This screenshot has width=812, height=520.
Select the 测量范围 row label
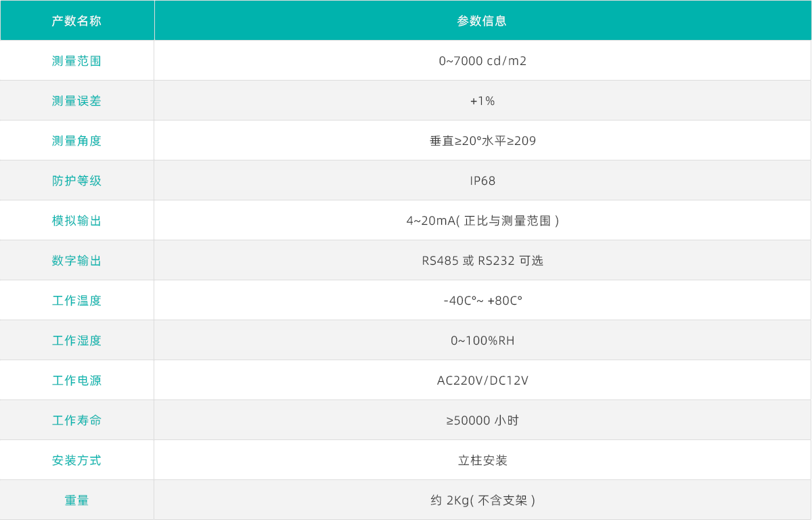76,61
